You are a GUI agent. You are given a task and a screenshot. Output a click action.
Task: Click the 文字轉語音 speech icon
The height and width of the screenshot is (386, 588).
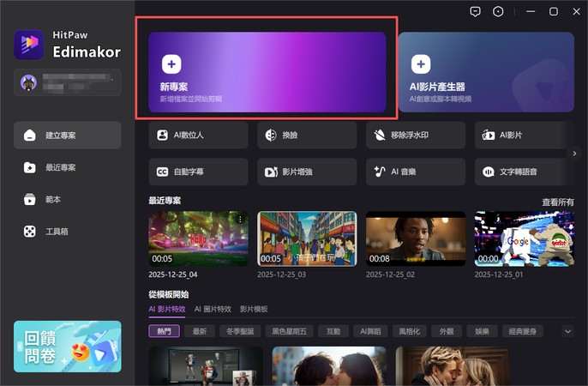489,172
